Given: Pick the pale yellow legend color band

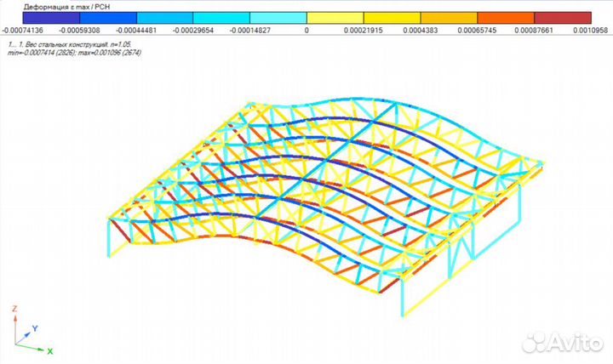Looking at the screenshot, I should point(335,17).
